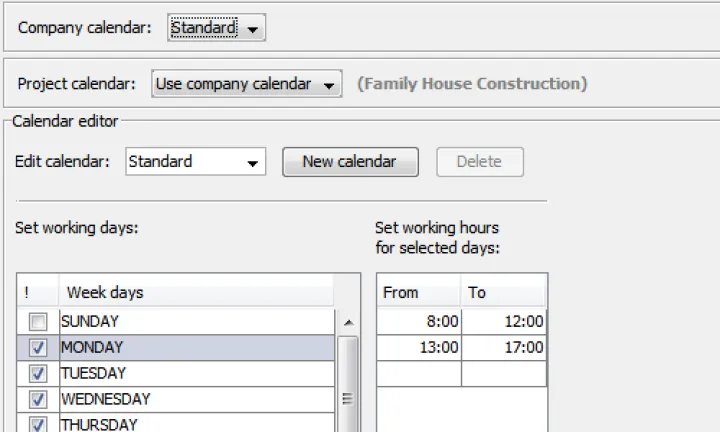Toggle the TUESDAY working day checkbox
Viewport: 720px width, 432px height.
(38, 374)
